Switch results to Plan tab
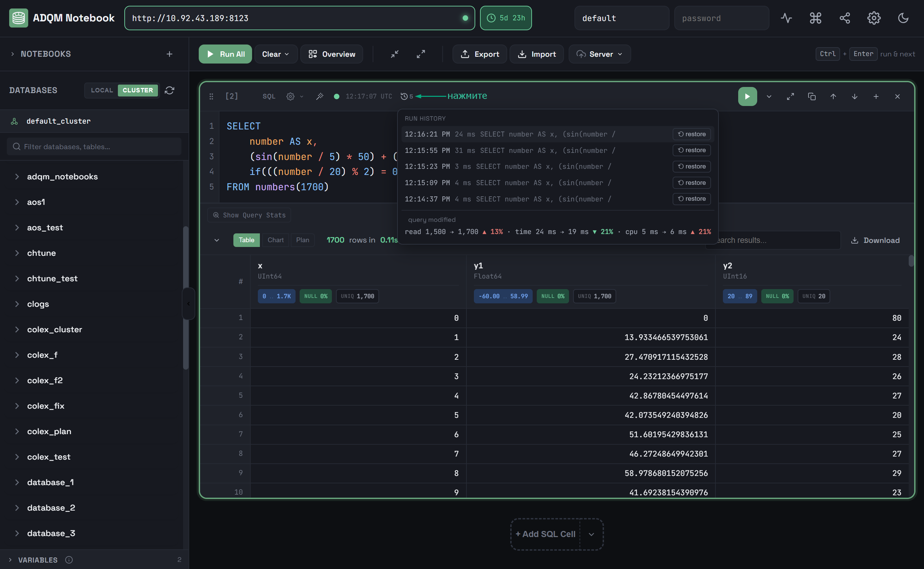The width and height of the screenshot is (924, 569). click(302, 240)
